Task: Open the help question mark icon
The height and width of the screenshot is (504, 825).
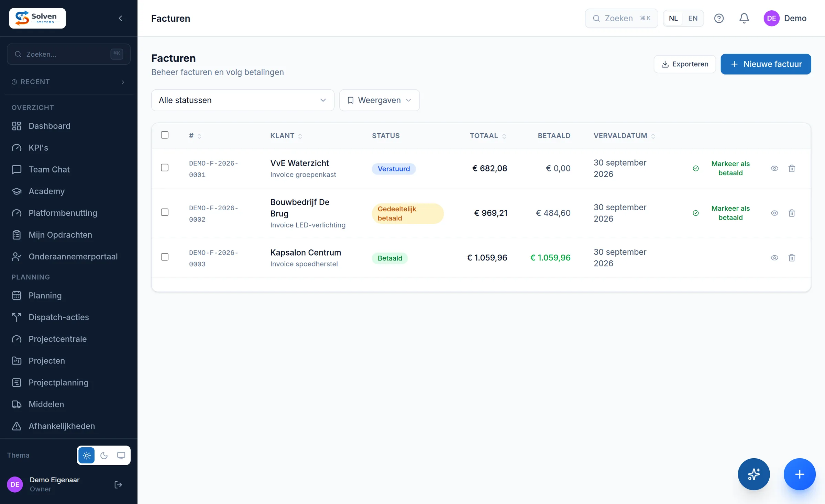Action: tap(719, 18)
